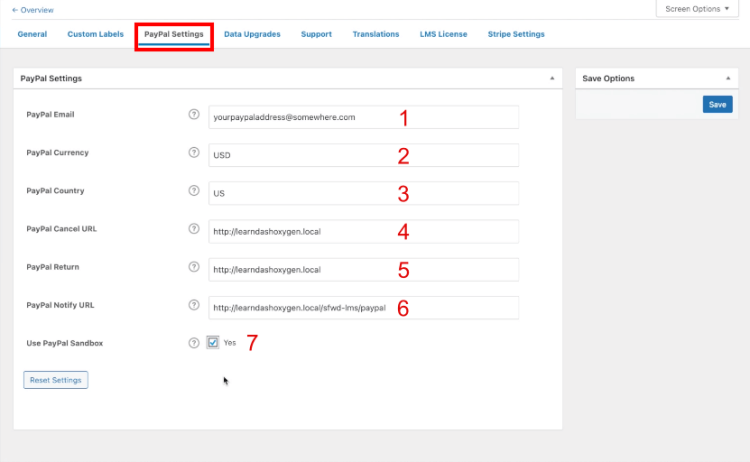The image size is (750, 462).
Task: Click help icon next to PayPal Email
Action: coord(194,114)
